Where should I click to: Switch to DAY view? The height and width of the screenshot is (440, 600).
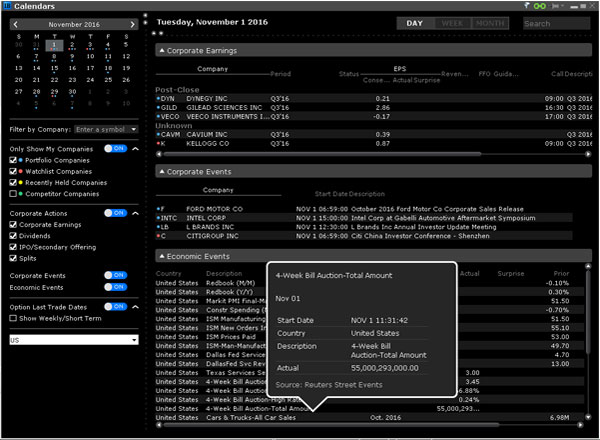415,23
